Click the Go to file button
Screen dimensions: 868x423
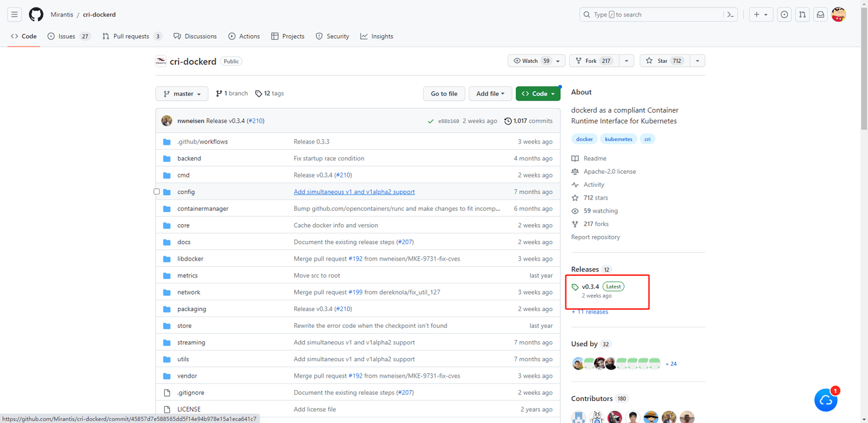coord(443,93)
